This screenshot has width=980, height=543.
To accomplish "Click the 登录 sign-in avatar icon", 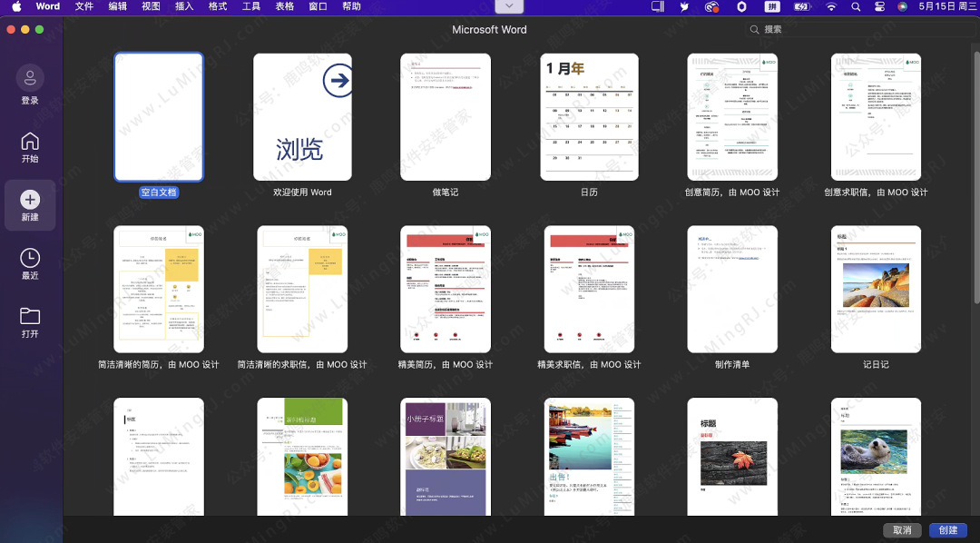I will [30, 78].
